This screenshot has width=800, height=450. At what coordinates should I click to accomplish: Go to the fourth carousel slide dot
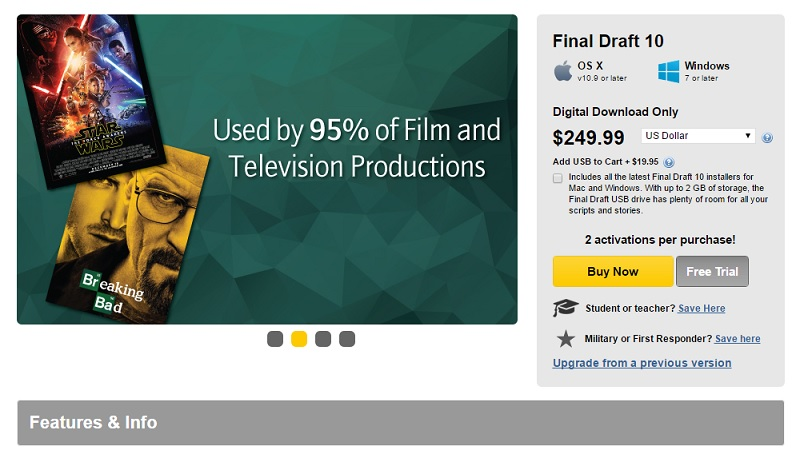347,339
